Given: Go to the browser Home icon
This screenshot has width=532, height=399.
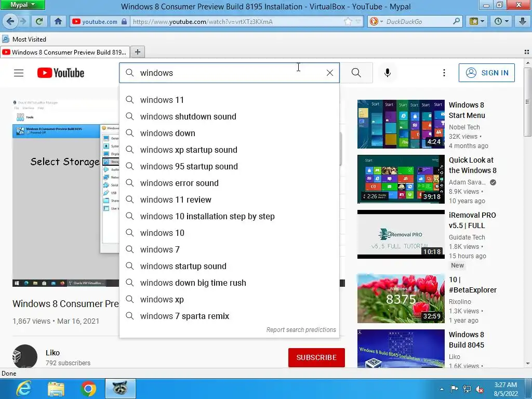Looking at the screenshot, I should pyautogui.click(x=58, y=22).
